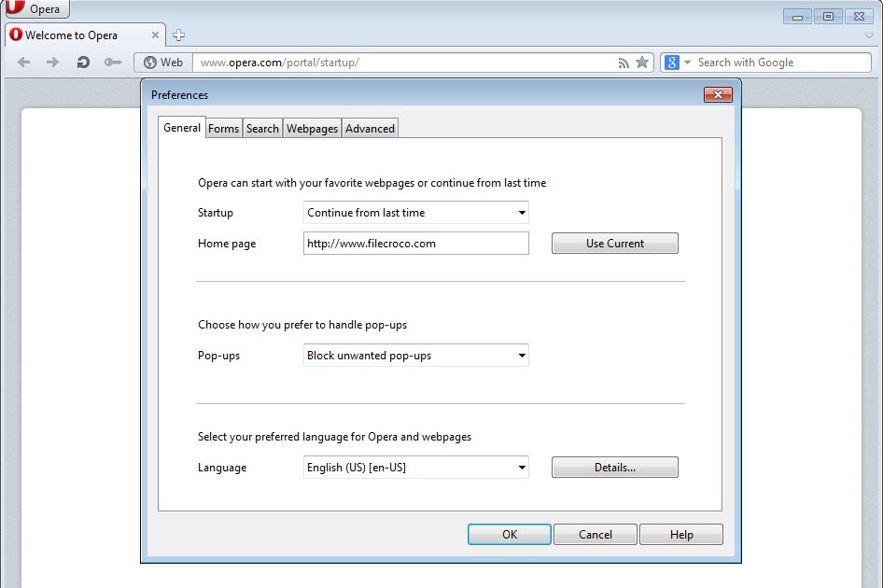Switch to the Webpages tab
This screenshot has height=588, width=883.
(312, 129)
